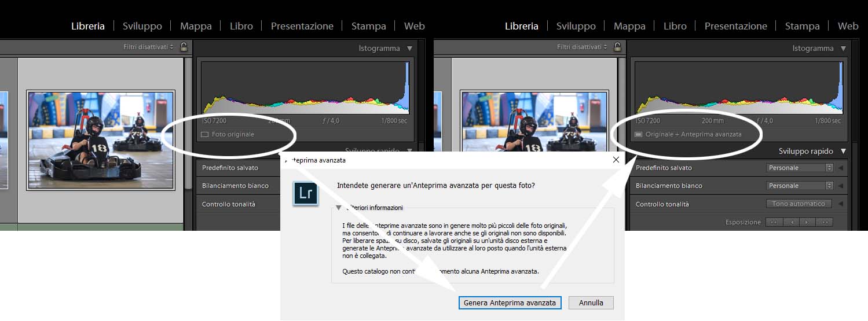Click the small increase Esposizione arrow
868x321 pixels.
tap(807, 222)
